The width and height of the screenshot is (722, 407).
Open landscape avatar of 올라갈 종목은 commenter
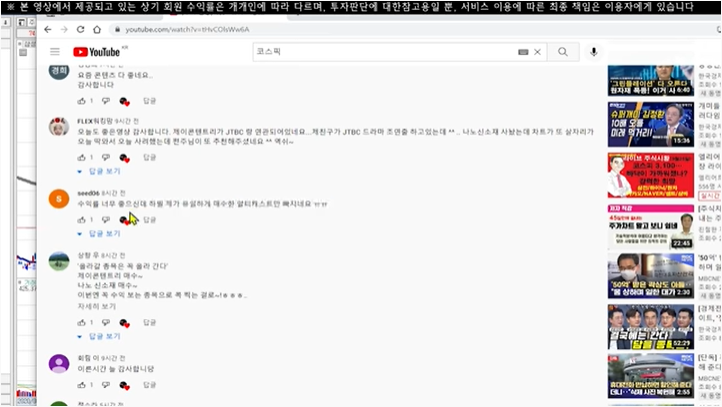[59, 262]
